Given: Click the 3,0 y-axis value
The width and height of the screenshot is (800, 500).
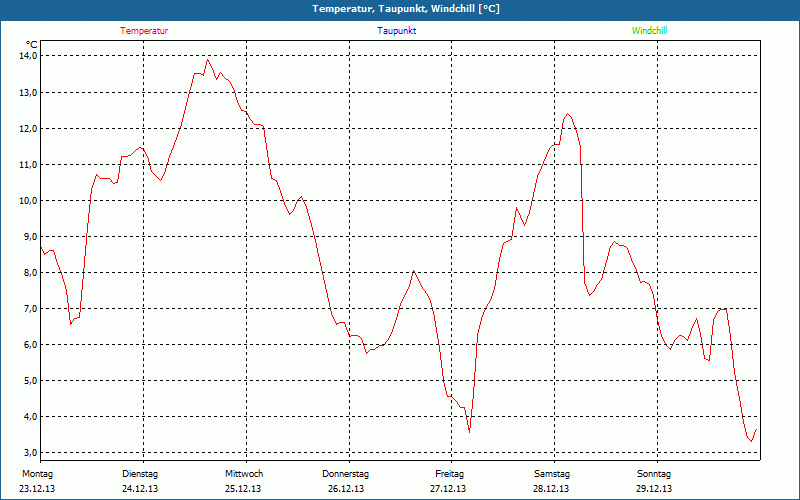Looking at the screenshot, I should pos(31,453).
